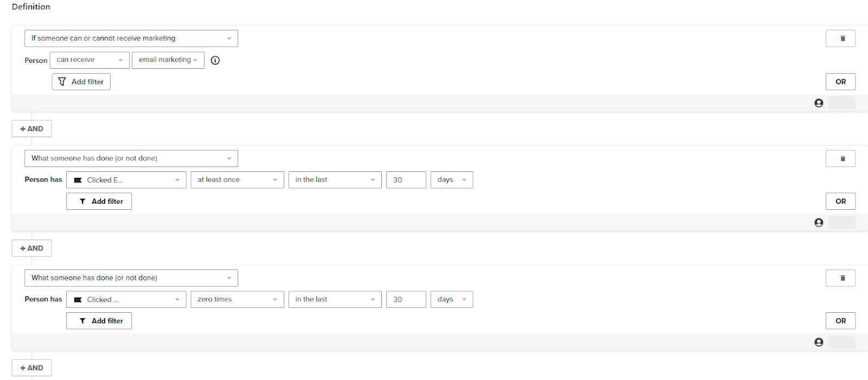Open the 'can receive' dropdown
Image resolution: width=868 pixels, height=380 pixels.
(90, 60)
